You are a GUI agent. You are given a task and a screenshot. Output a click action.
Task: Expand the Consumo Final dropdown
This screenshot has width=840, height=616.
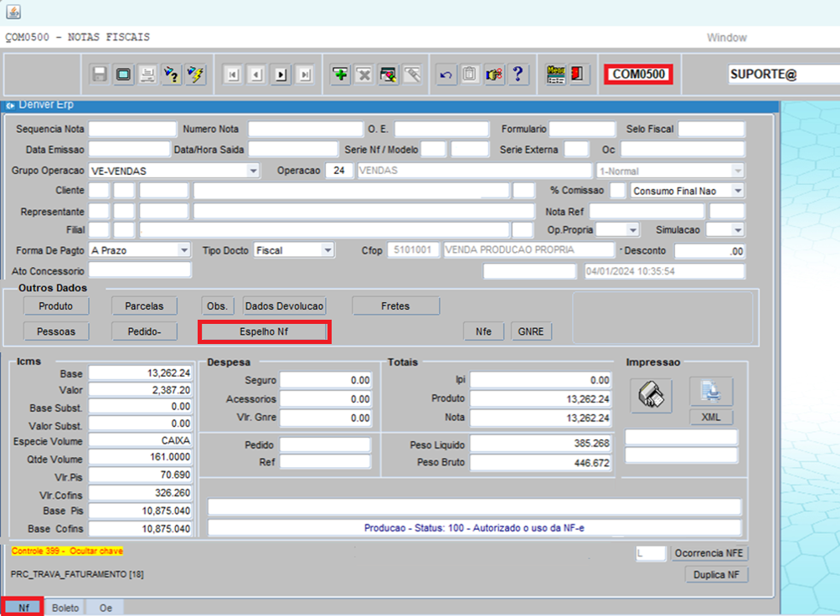click(737, 191)
